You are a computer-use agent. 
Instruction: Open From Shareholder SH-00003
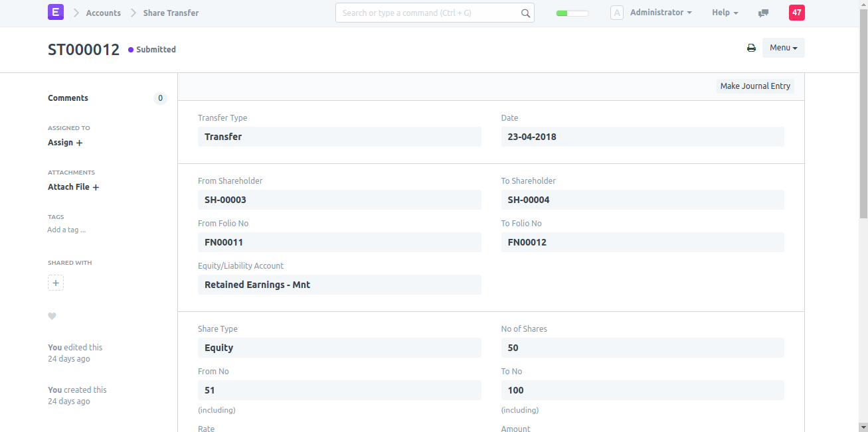point(339,200)
